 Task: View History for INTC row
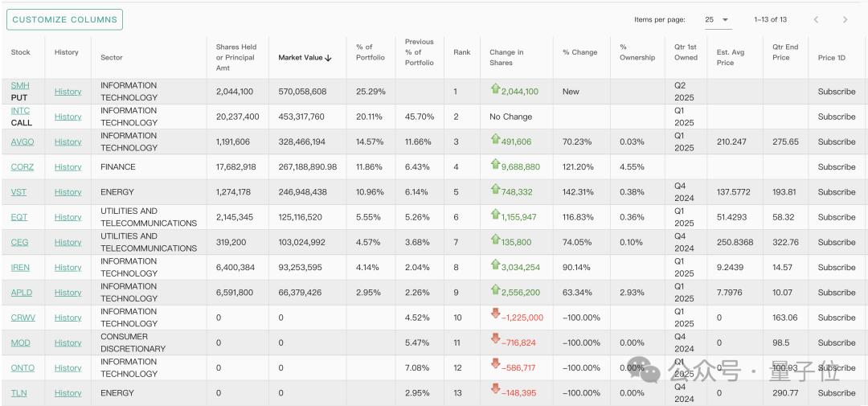[68, 117]
